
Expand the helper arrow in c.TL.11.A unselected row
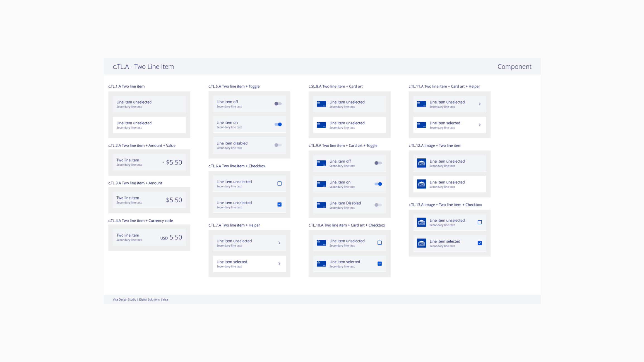pos(480,104)
